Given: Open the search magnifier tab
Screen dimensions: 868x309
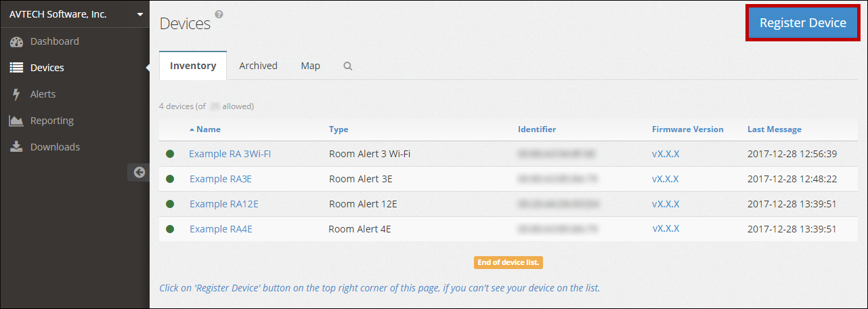Looking at the screenshot, I should pyautogui.click(x=348, y=66).
